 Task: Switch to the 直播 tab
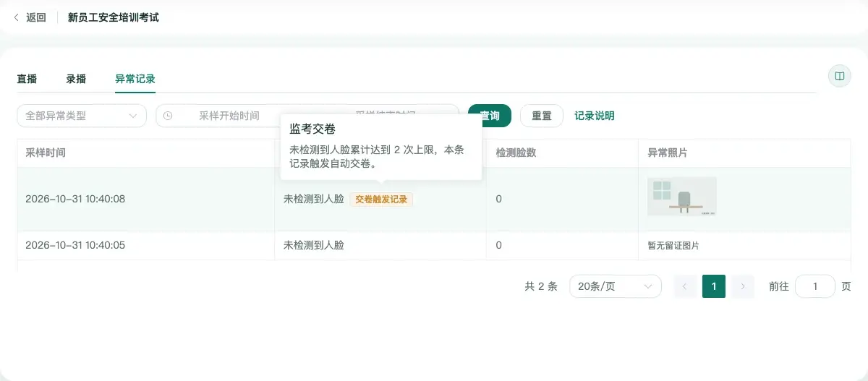[x=27, y=79]
